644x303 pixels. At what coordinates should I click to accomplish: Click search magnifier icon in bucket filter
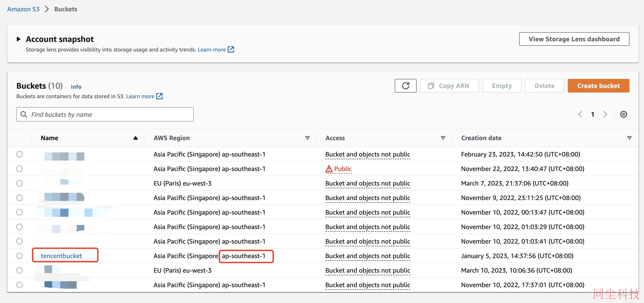pos(24,114)
